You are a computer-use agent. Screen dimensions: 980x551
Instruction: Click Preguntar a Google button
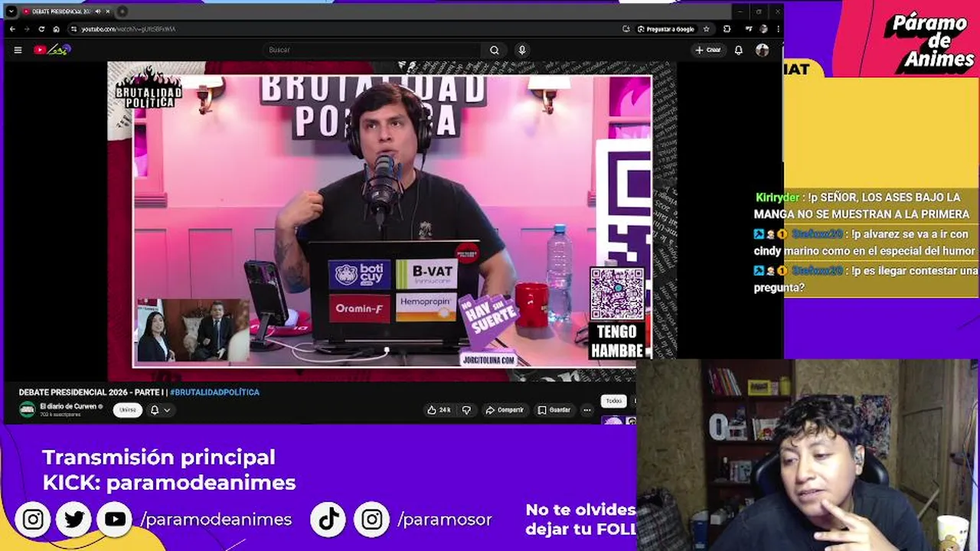coord(665,29)
